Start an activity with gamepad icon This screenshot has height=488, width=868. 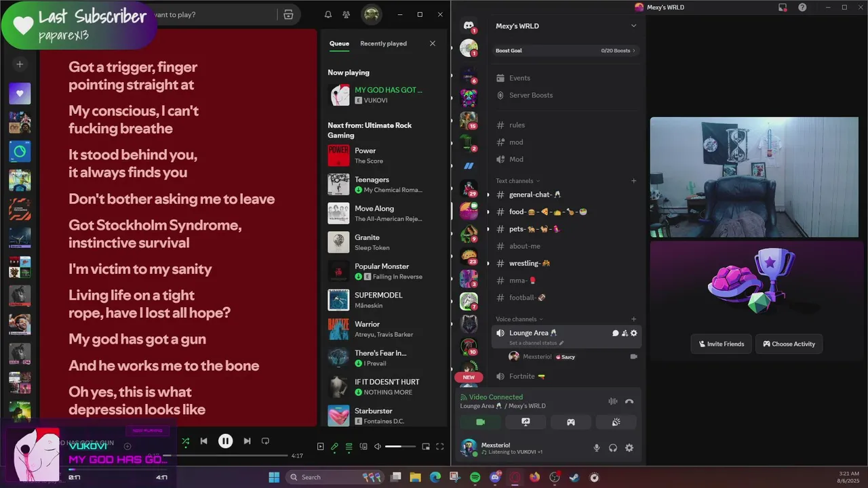click(x=571, y=422)
